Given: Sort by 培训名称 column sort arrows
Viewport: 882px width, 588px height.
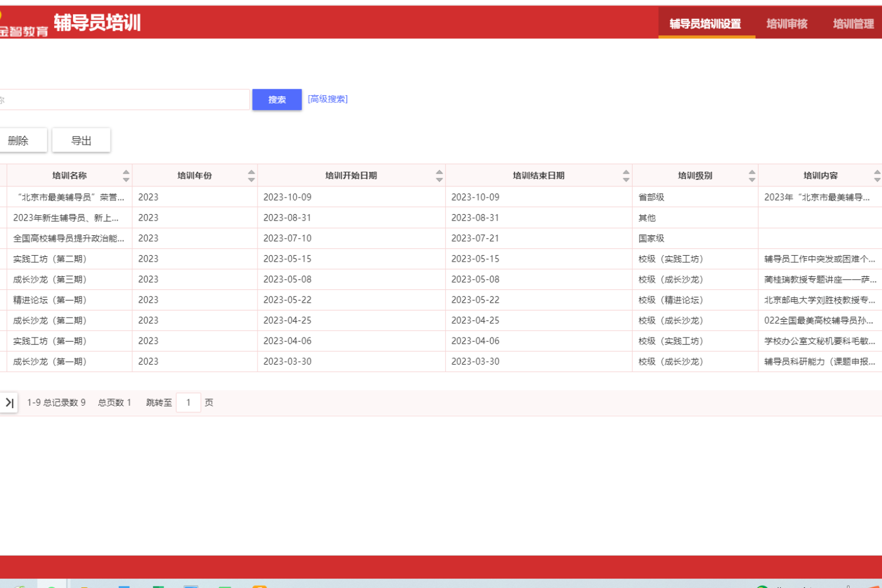Looking at the screenshot, I should (126, 176).
